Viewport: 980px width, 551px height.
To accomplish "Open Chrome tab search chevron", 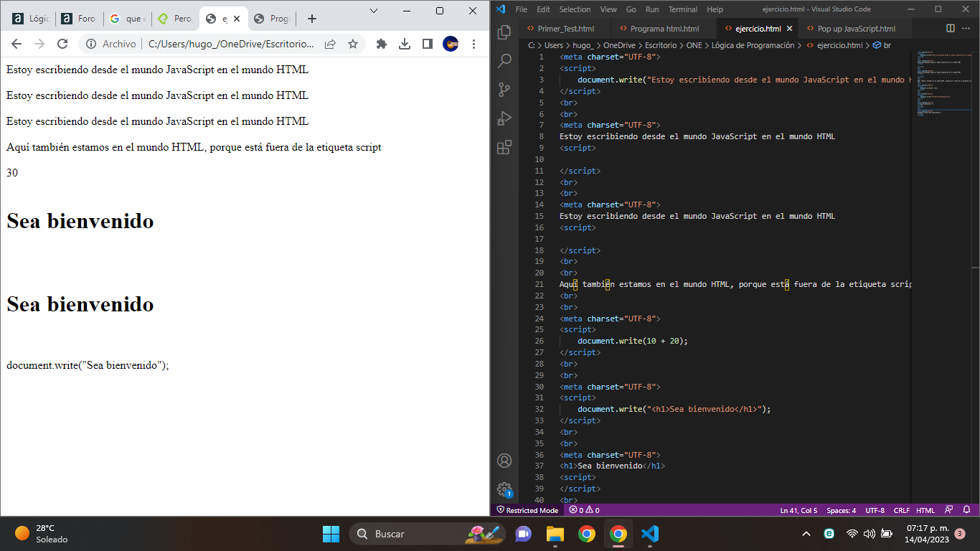I will pos(374,11).
